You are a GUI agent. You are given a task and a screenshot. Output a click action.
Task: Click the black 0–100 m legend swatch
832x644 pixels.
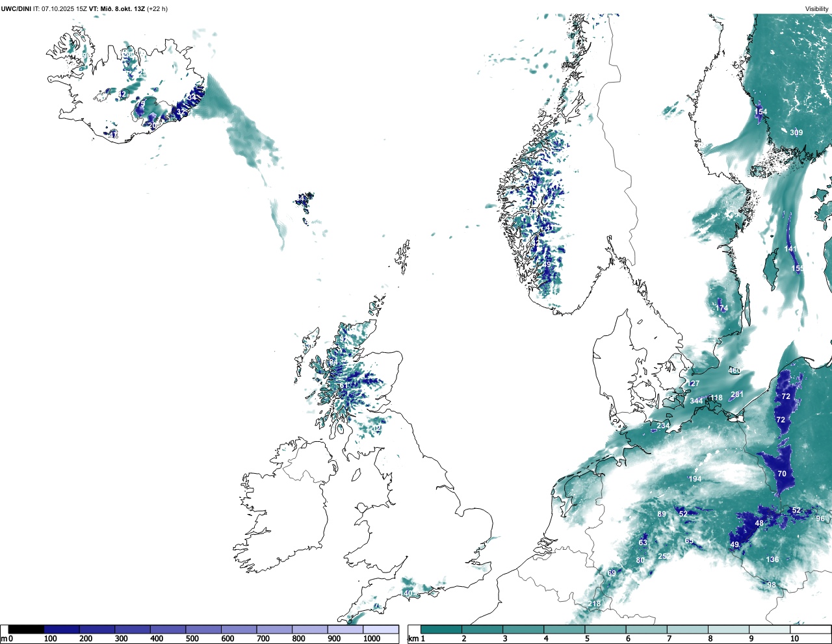click(26, 629)
